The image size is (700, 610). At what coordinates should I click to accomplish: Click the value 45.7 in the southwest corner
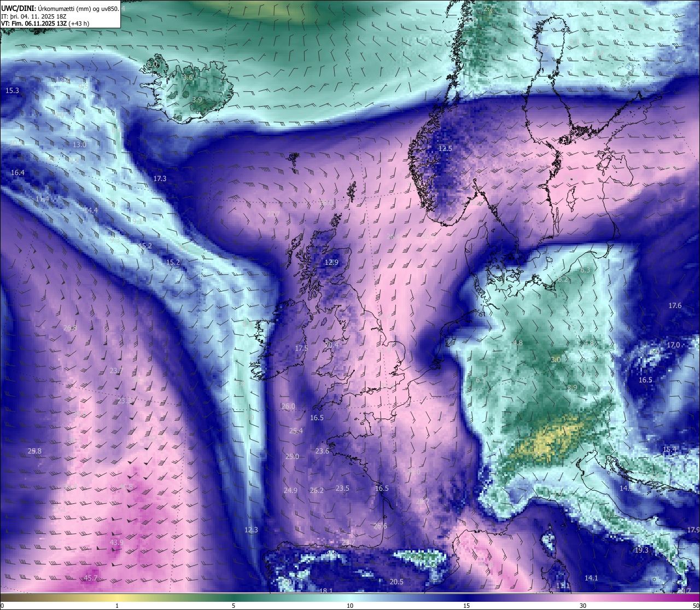coord(91,578)
